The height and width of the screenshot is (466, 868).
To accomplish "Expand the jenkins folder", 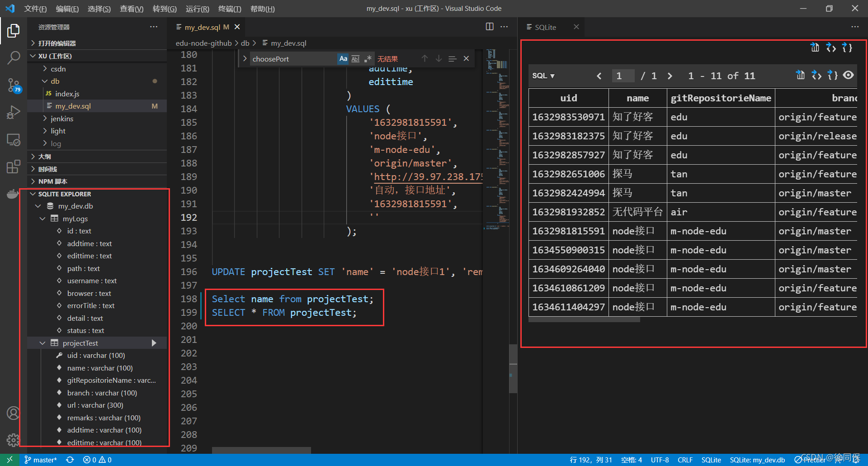I will click(x=45, y=119).
